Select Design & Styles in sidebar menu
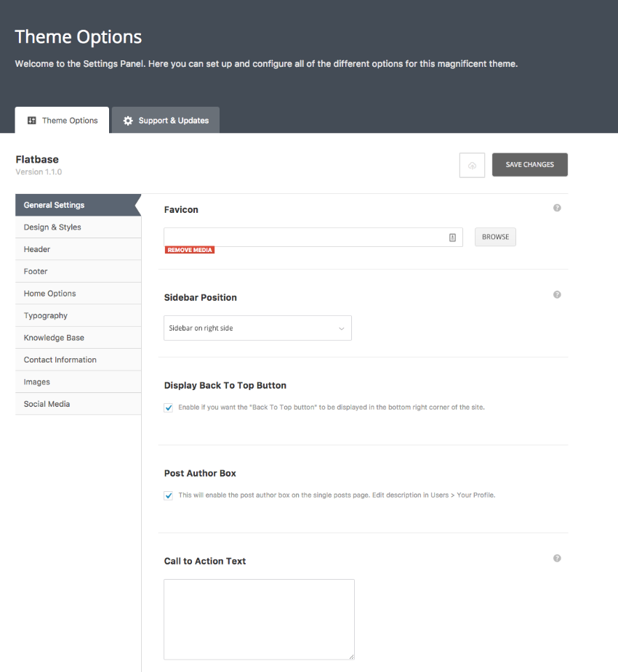 [x=52, y=227]
